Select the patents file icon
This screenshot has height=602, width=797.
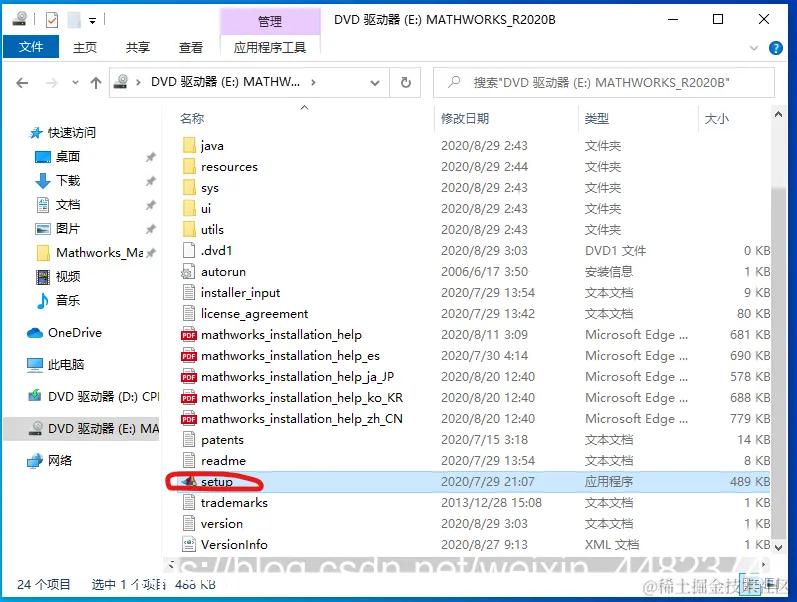189,439
